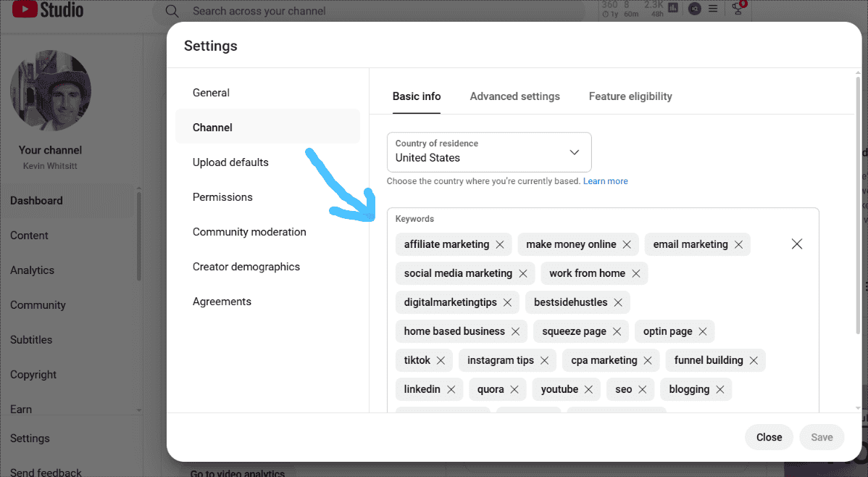Switch to Feature eligibility tab
The height and width of the screenshot is (477, 868).
click(x=630, y=96)
